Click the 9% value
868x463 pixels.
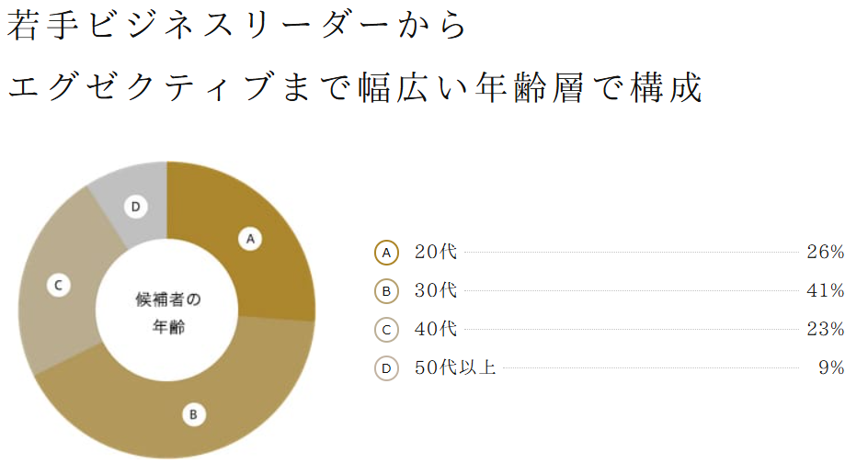(831, 367)
